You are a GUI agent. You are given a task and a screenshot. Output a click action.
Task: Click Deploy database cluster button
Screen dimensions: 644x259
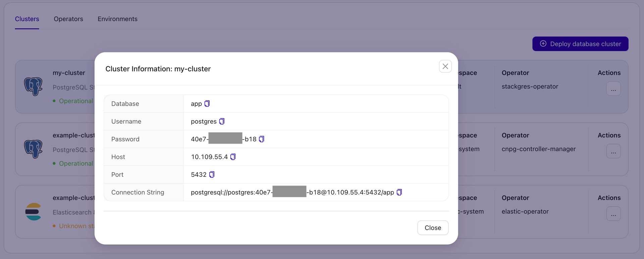[x=580, y=44]
